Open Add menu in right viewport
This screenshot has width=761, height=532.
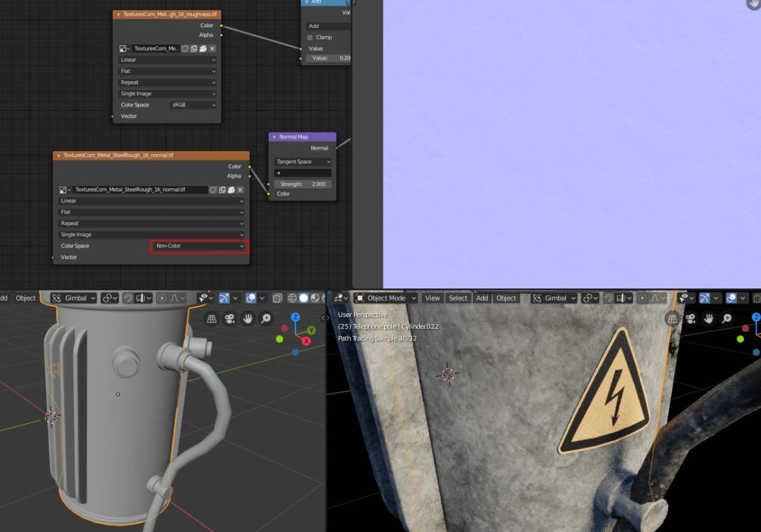(x=482, y=298)
